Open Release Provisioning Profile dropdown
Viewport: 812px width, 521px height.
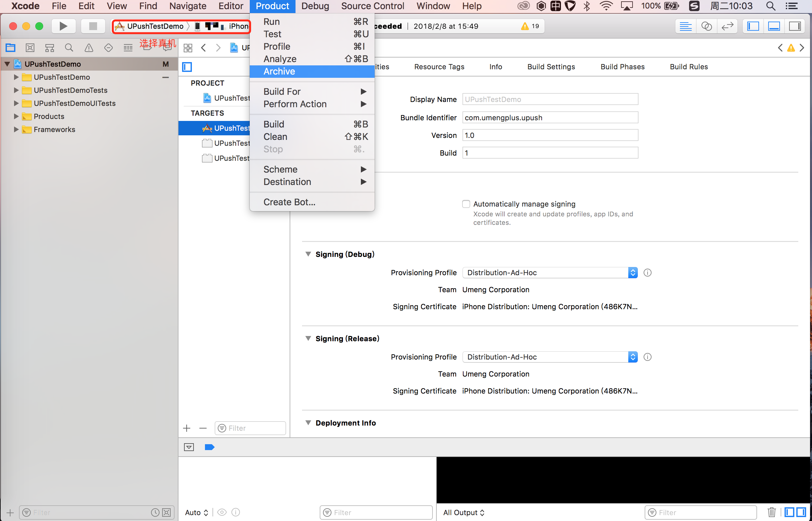pos(550,357)
